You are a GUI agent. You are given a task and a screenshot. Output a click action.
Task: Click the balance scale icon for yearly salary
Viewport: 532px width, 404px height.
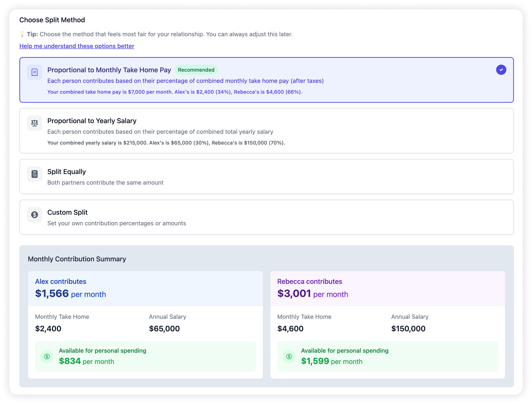34,123
